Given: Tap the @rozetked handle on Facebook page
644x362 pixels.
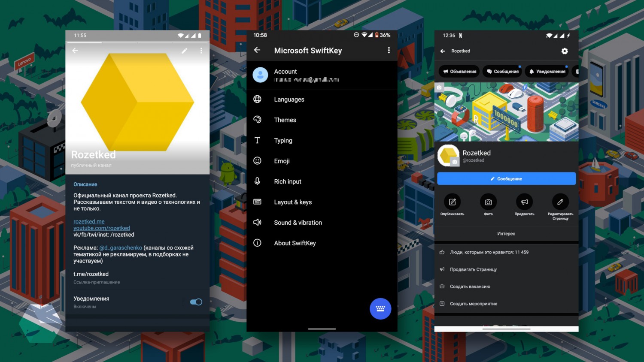Looking at the screenshot, I should tap(473, 160).
